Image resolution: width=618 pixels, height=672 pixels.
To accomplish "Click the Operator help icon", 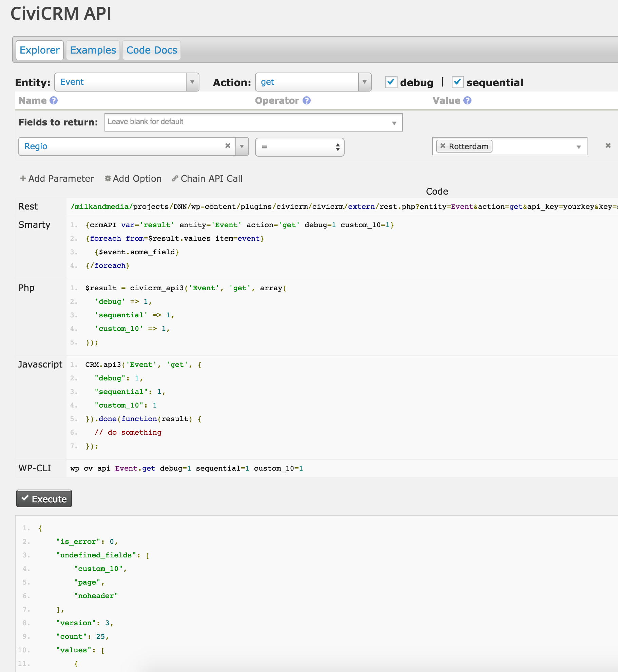I will tap(307, 100).
